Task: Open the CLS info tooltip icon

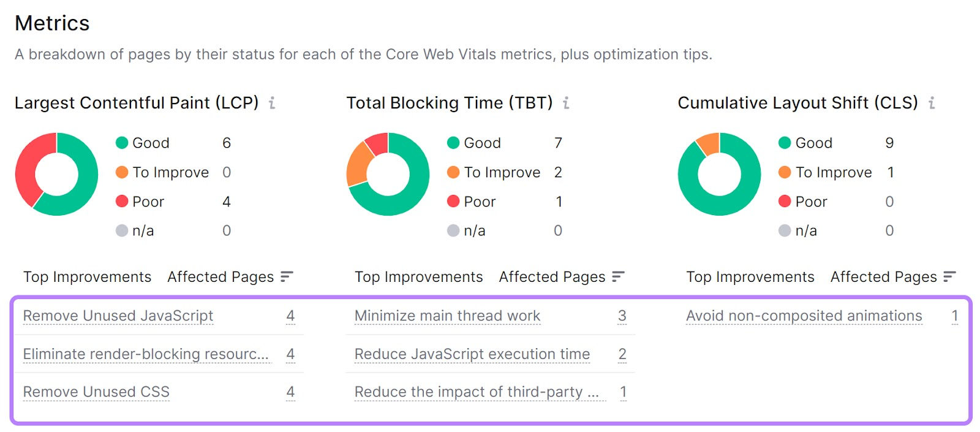Action: click(x=931, y=103)
